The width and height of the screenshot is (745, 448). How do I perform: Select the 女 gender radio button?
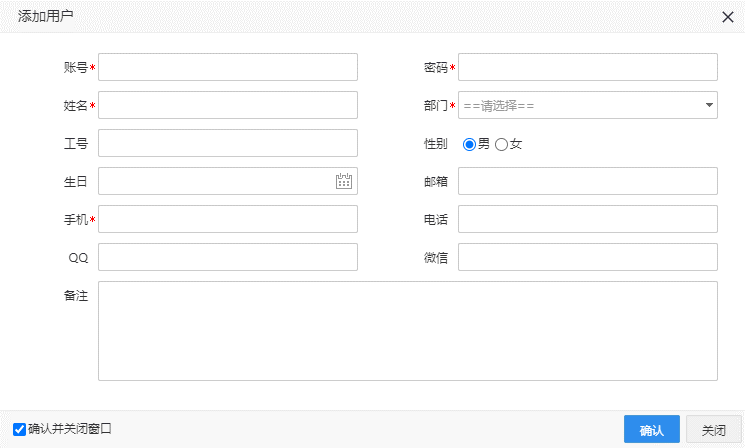(x=502, y=144)
